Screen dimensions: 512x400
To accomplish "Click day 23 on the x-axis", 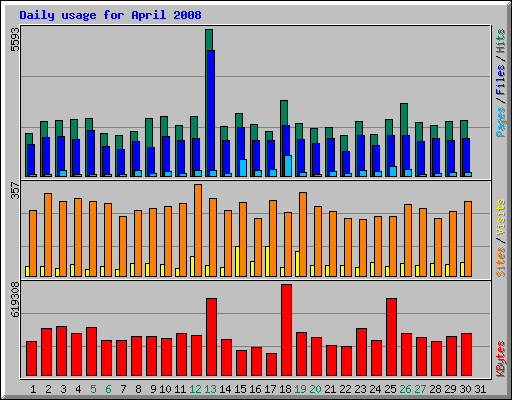I will point(360,389).
